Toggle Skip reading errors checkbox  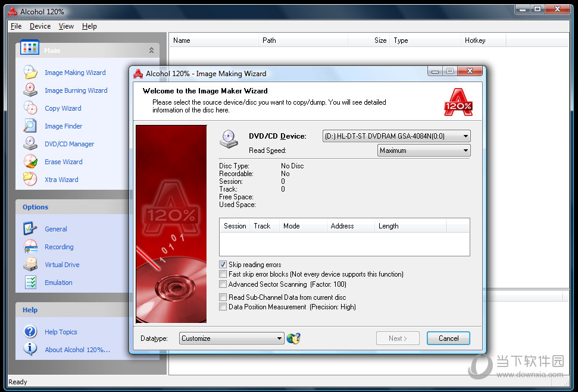click(x=223, y=265)
